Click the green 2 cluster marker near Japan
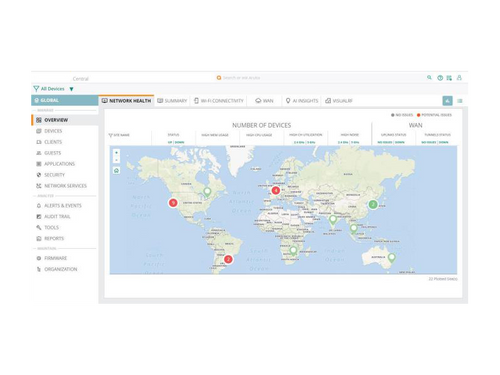The width and height of the screenshot is (500, 375). 373,204
